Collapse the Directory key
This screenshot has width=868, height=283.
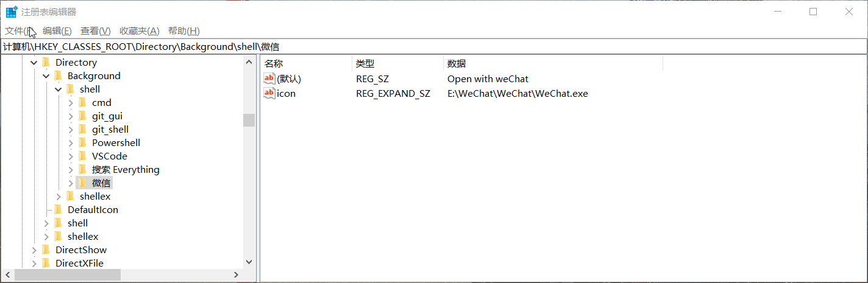pos(34,62)
